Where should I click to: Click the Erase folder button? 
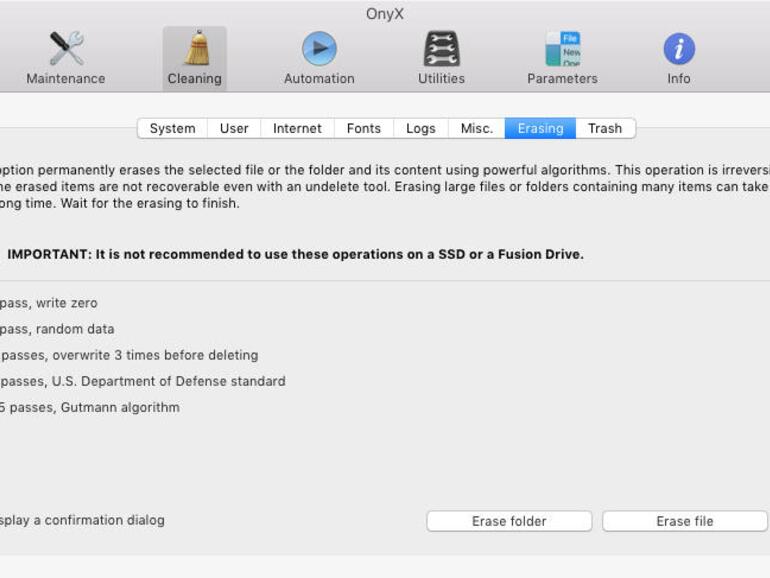click(509, 521)
